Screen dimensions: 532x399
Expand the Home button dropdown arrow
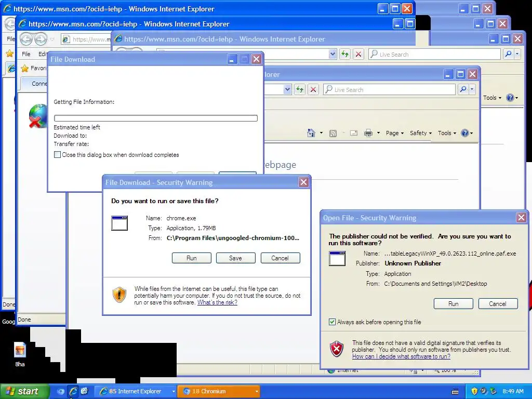coord(321,133)
